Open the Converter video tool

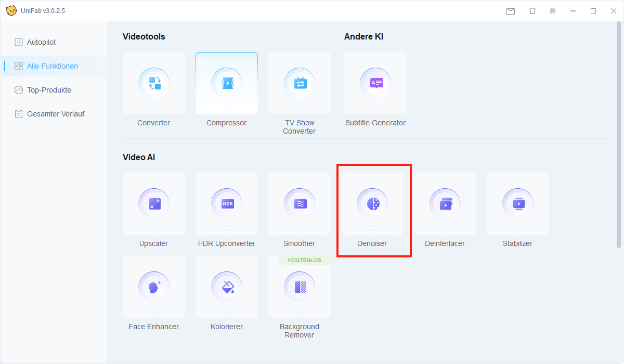tap(154, 83)
